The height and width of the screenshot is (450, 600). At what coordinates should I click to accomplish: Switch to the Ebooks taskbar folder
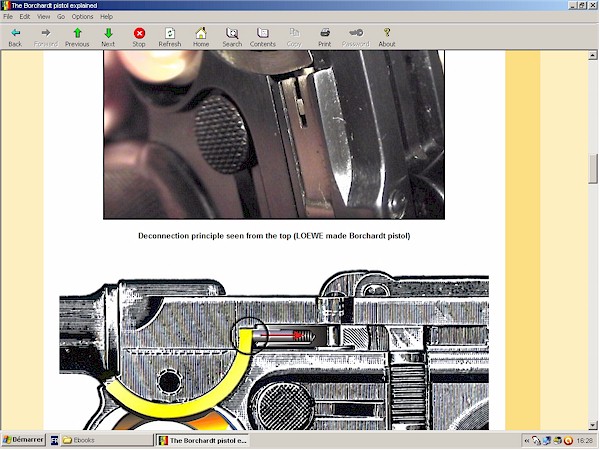coord(107,440)
